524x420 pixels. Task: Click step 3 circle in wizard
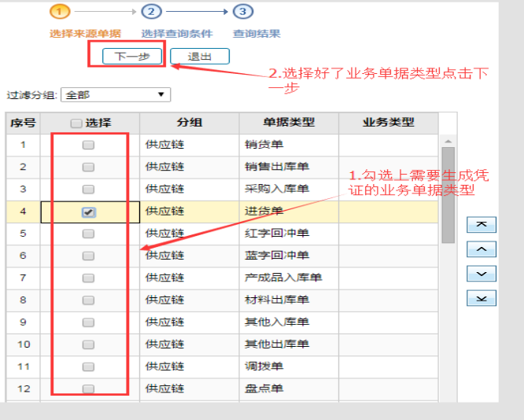pyautogui.click(x=243, y=11)
